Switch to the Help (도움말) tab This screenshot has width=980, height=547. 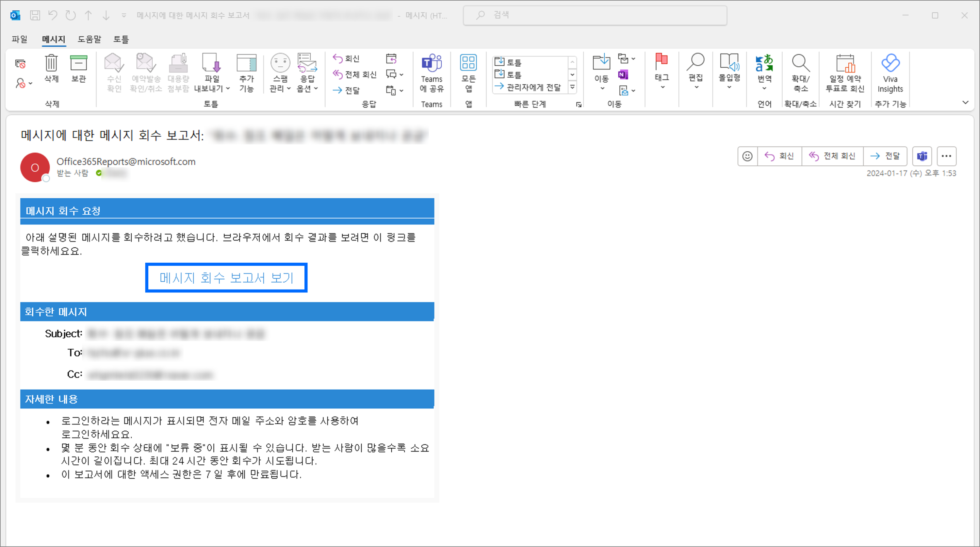90,39
